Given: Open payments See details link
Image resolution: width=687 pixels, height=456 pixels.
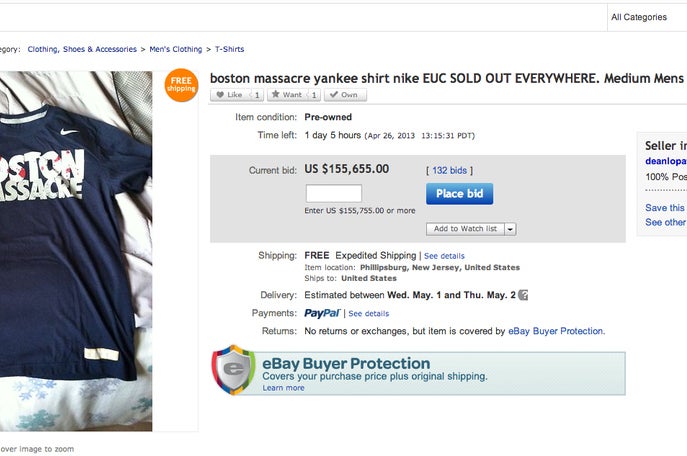Looking at the screenshot, I should pos(368,314).
